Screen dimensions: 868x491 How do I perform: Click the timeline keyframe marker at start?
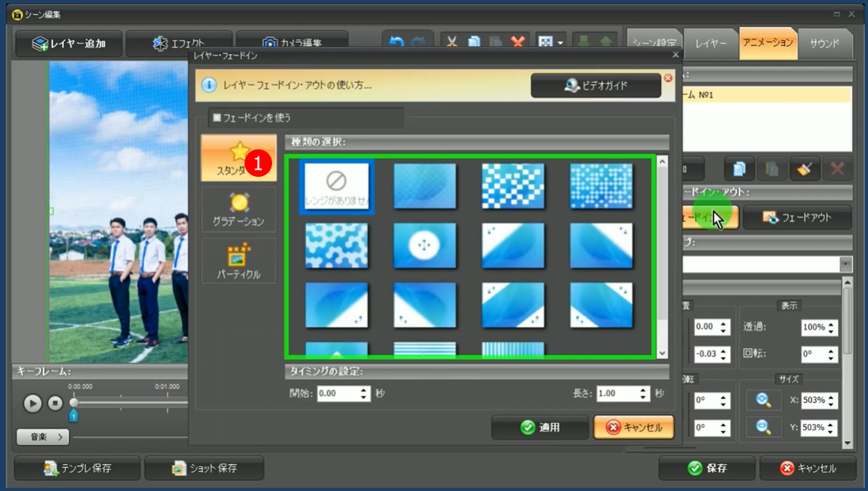(74, 415)
